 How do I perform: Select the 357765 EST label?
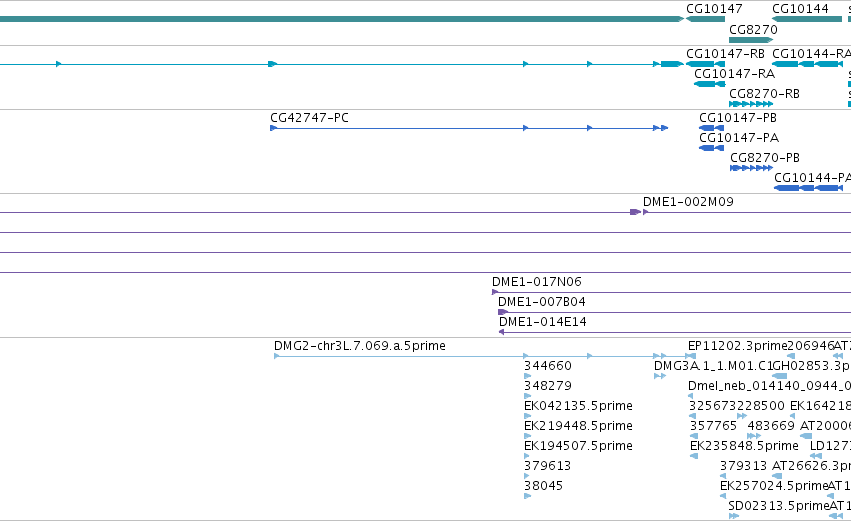pyautogui.click(x=713, y=426)
